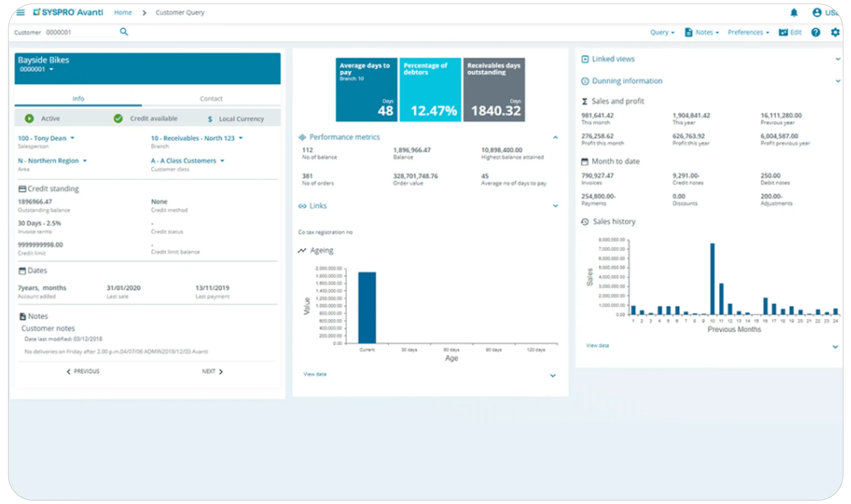Click the Edit button

(x=790, y=32)
